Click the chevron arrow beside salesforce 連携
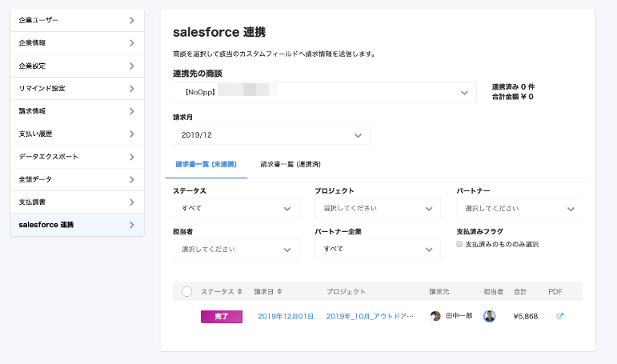 132,225
